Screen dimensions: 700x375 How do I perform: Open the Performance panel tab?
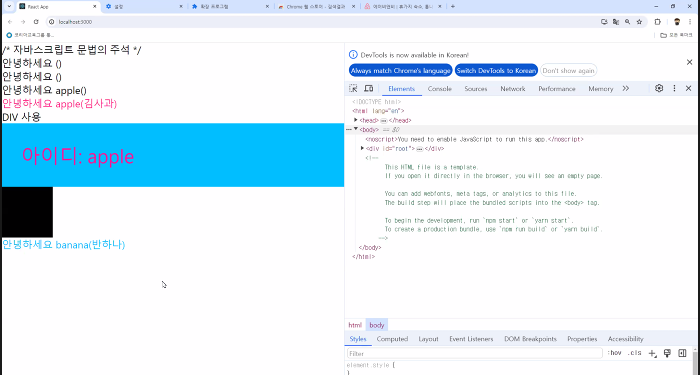[557, 89]
